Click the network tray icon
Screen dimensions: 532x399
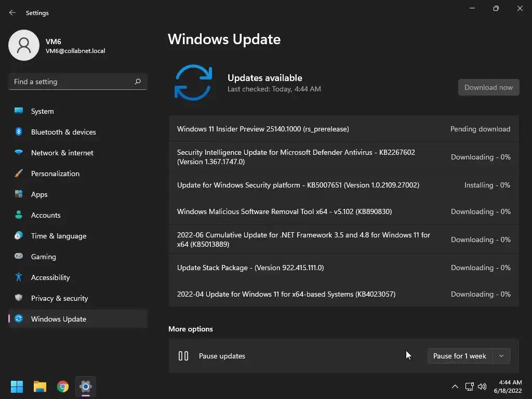coord(469,387)
